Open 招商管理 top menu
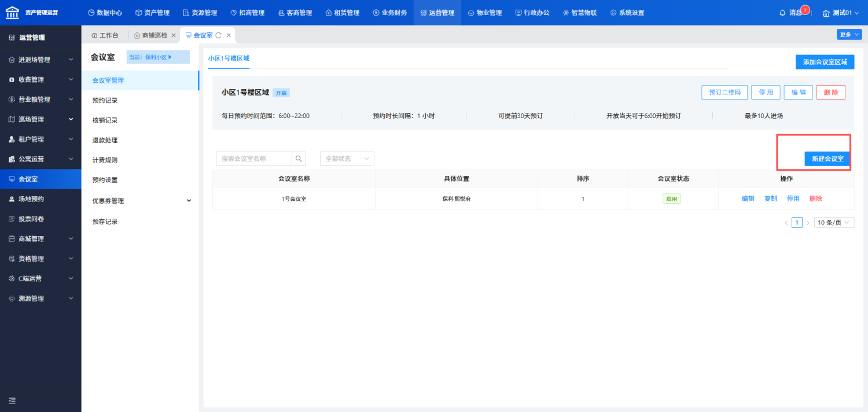This screenshot has height=412, width=868. (247, 13)
